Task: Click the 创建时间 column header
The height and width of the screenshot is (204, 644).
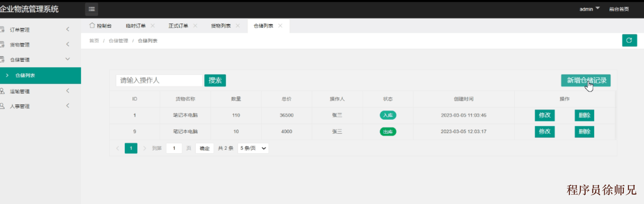Action: [x=464, y=99]
